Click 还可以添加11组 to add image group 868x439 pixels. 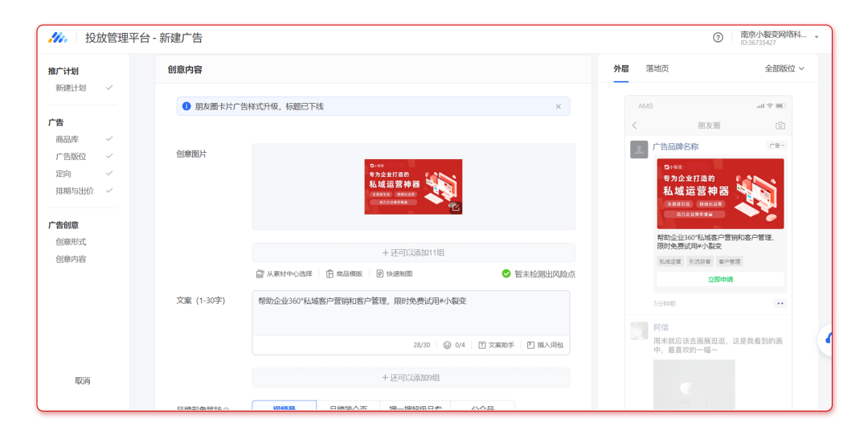coord(413,252)
